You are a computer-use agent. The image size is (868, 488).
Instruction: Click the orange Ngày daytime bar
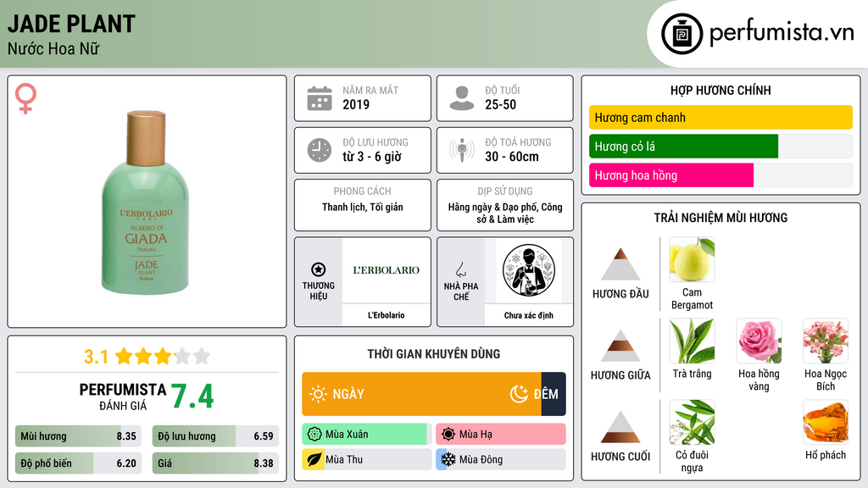click(421, 394)
